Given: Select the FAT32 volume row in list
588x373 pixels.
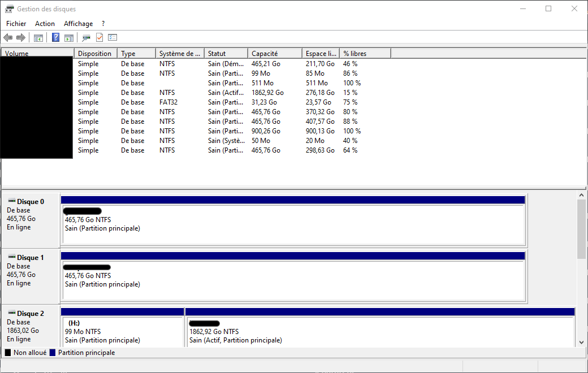Looking at the screenshot, I should click(x=170, y=102).
